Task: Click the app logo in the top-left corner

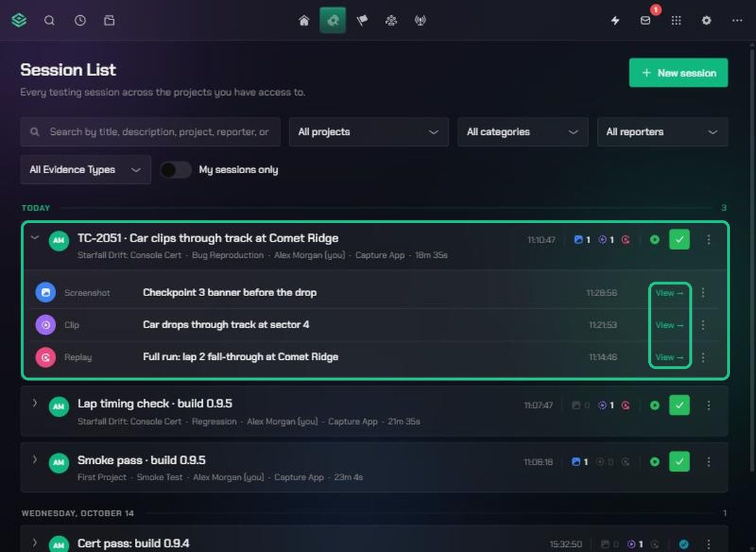Action: point(19,20)
